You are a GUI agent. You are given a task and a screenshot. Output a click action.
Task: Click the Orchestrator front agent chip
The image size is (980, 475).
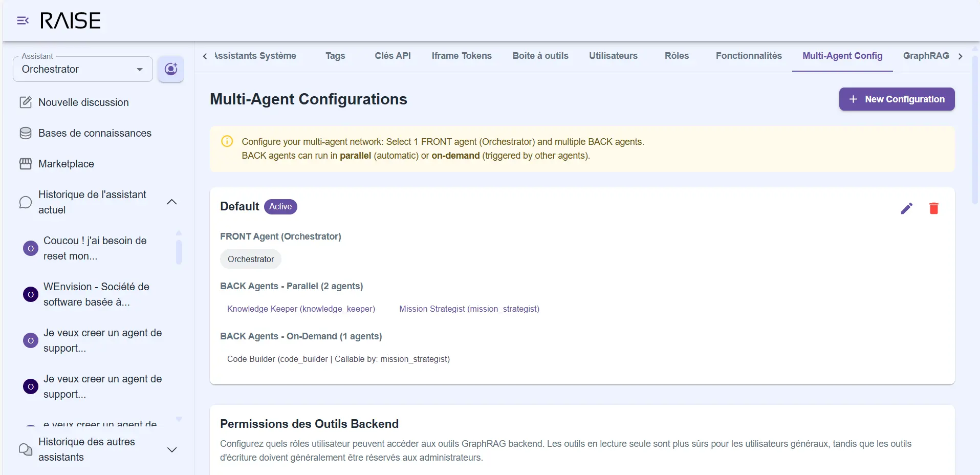pyautogui.click(x=251, y=259)
